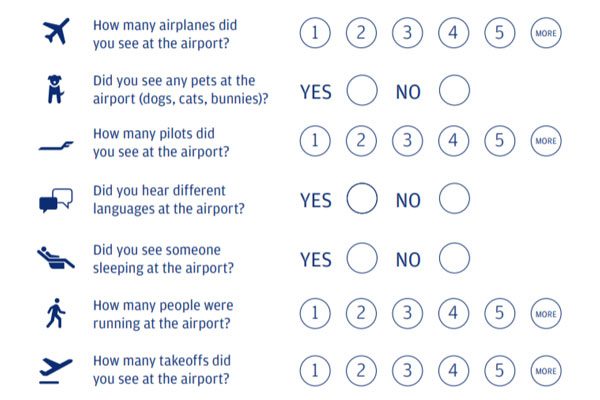The width and height of the screenshot is (600, 400).
Task: Click the speech bubbles languages icon
Action: (x=56, y=200)
